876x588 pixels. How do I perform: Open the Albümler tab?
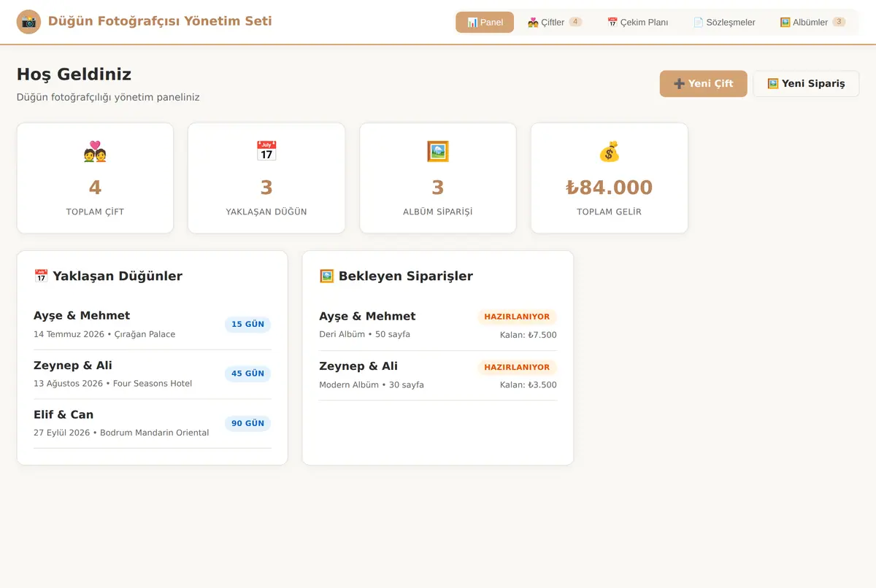coord(812,22)
